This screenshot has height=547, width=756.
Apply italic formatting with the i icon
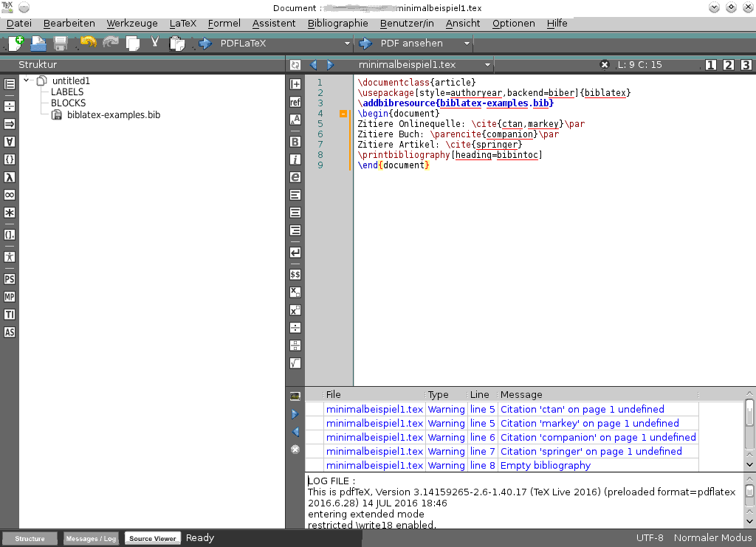[295, 159]
